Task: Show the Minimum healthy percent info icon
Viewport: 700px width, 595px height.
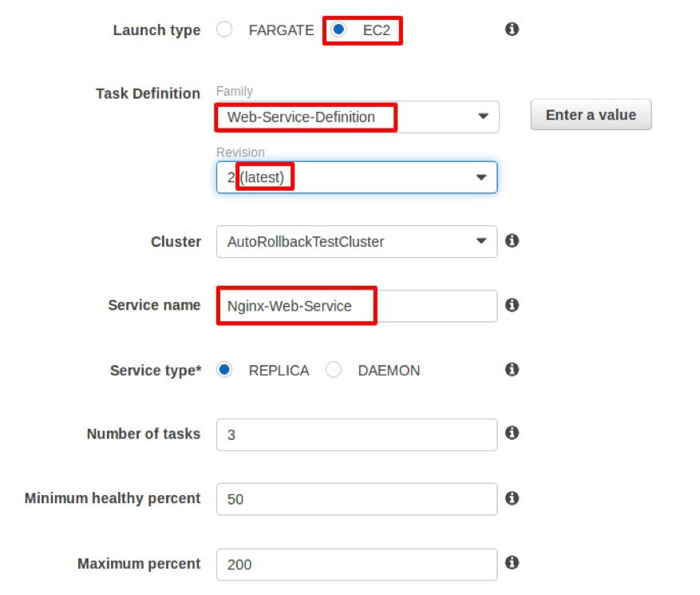Action: [x=512, y=498]
